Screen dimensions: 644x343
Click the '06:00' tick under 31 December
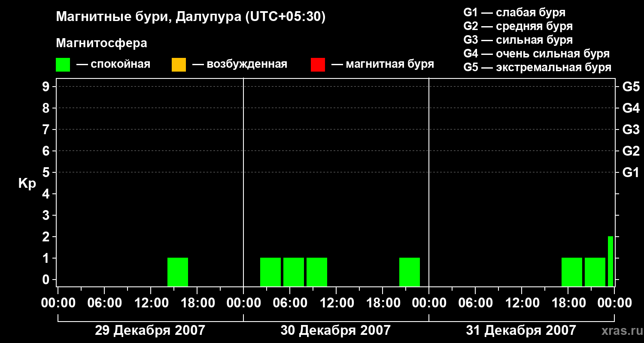[475, 303]
